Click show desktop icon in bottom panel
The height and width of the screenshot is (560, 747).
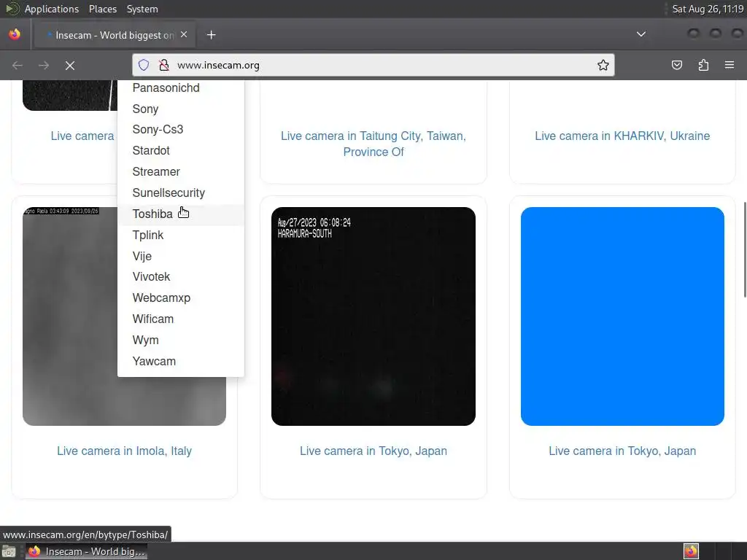click(x=9, y=551)
